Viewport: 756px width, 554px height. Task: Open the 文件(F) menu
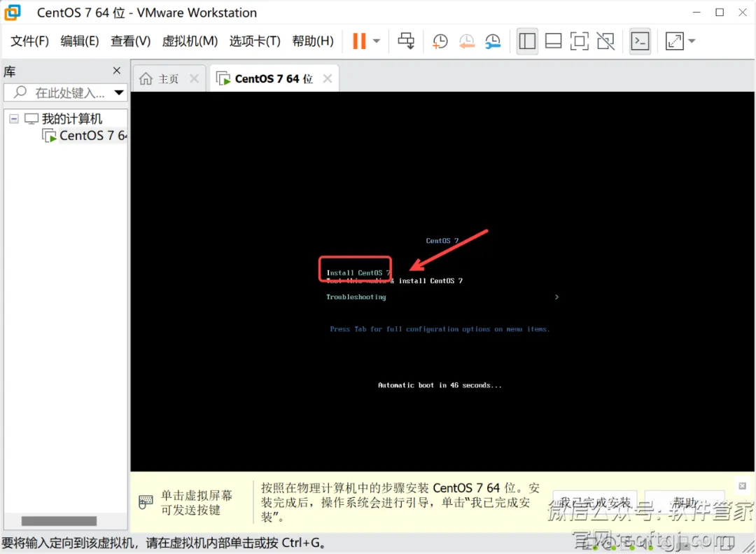(30, 41)
